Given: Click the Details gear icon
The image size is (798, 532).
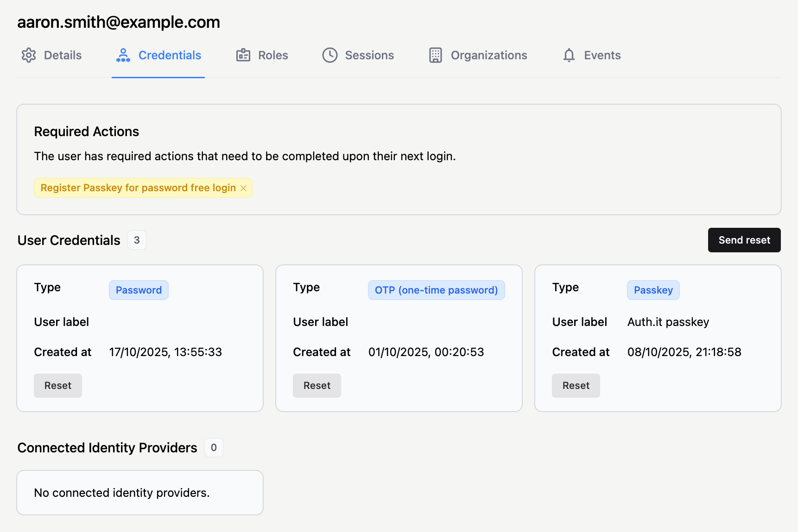Looking at the screenshot, I should (x=29, y=55).
